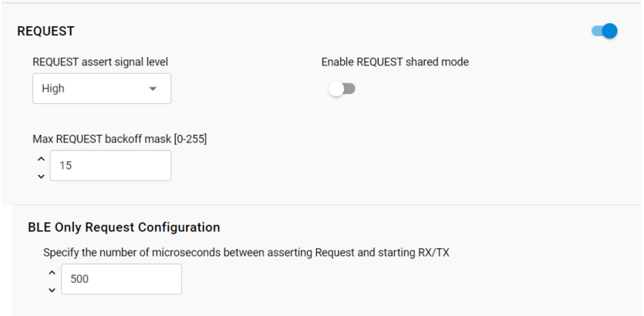Screen dimensions: 644x316
Task: Click the "Max REQUEST backoff mask [0-255]" label
Action: coord(120,140)
